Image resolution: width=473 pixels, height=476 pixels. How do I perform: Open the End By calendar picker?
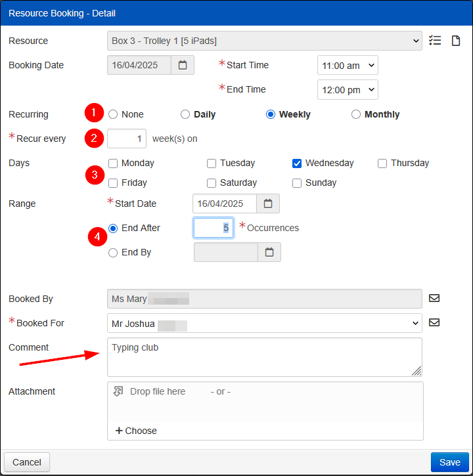tap(269, 252)
